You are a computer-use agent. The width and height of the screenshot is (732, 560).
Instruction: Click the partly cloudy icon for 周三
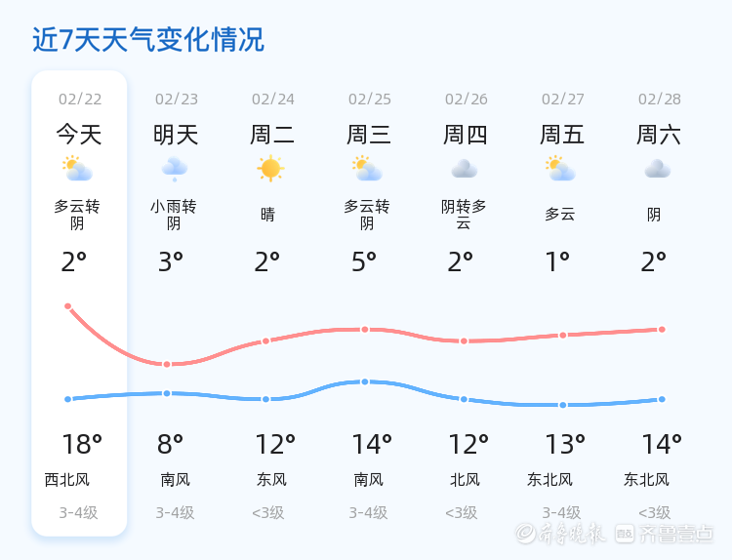tap(368, 170)
